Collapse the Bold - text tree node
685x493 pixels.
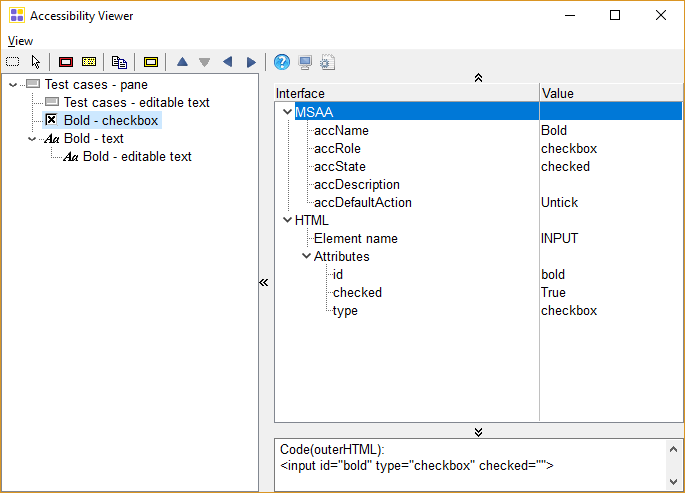coord(32,139)
